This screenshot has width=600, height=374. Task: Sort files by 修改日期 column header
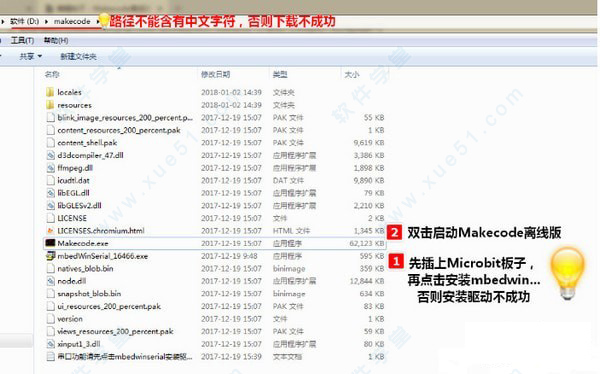[x=215, y=74]
